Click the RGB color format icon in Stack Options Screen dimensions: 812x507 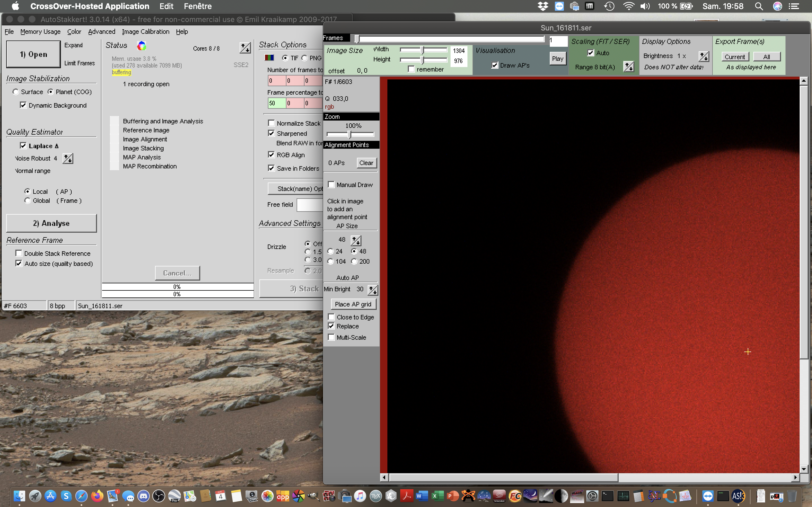(269, 58)
